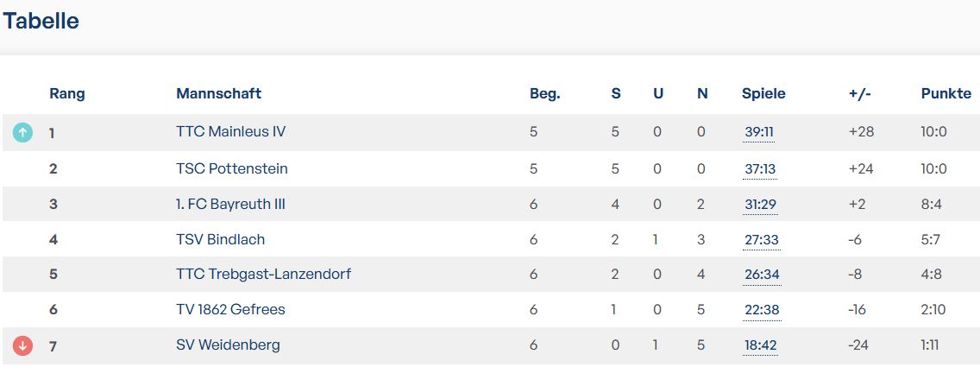Click the 27:33 games score link

[762, 240]
